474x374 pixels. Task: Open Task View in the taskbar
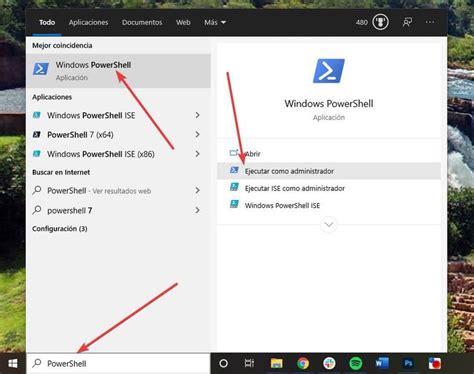point(249,363)
